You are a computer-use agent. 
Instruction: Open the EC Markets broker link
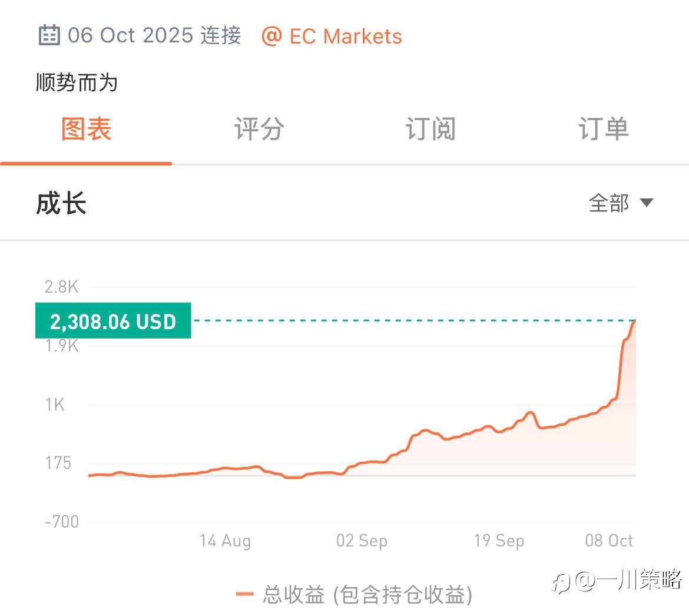click(x=346, y=36)
